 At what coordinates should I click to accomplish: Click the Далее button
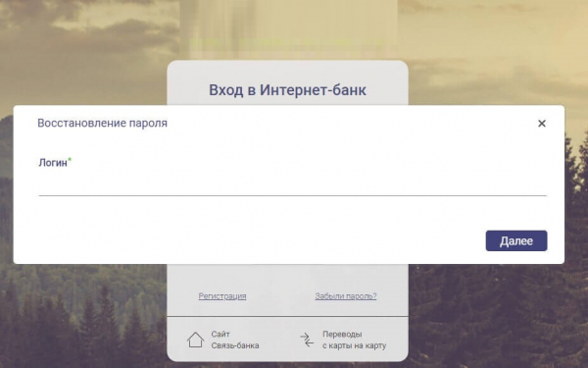click(516, 240)
